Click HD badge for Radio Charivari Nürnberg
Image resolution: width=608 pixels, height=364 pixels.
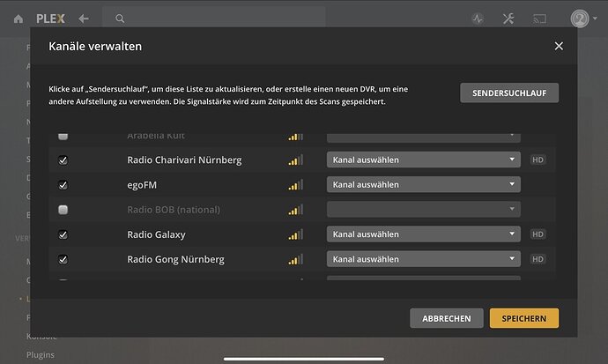click(538, 160)
